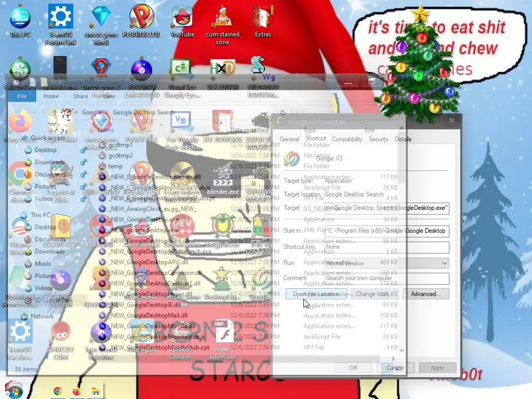Open the Extras desktop icon

click(x=263, y=21)
